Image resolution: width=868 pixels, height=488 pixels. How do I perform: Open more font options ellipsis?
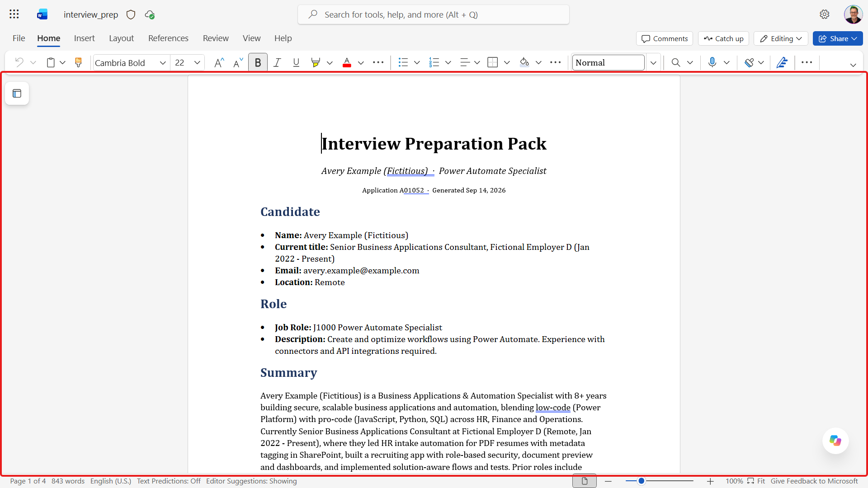coord(378,62)
